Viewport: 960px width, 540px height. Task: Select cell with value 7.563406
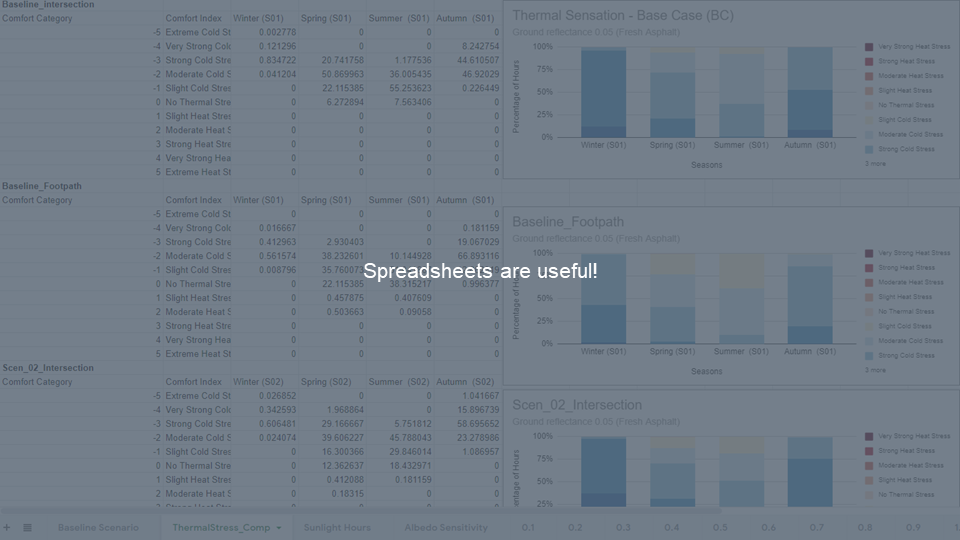pos(400,102)
